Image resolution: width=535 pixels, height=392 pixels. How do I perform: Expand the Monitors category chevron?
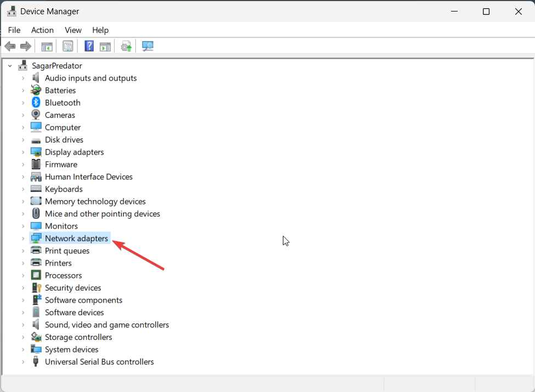[x=23, y=226]
